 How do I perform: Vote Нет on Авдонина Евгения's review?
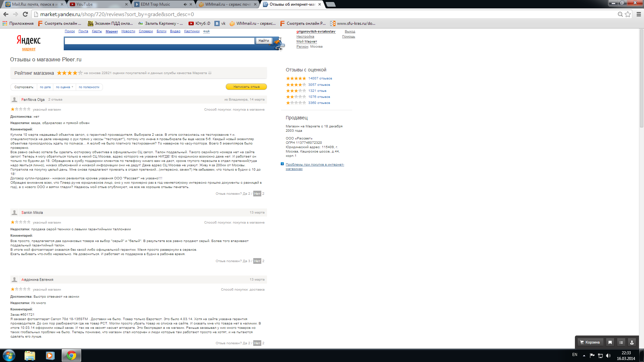(257, 343)
